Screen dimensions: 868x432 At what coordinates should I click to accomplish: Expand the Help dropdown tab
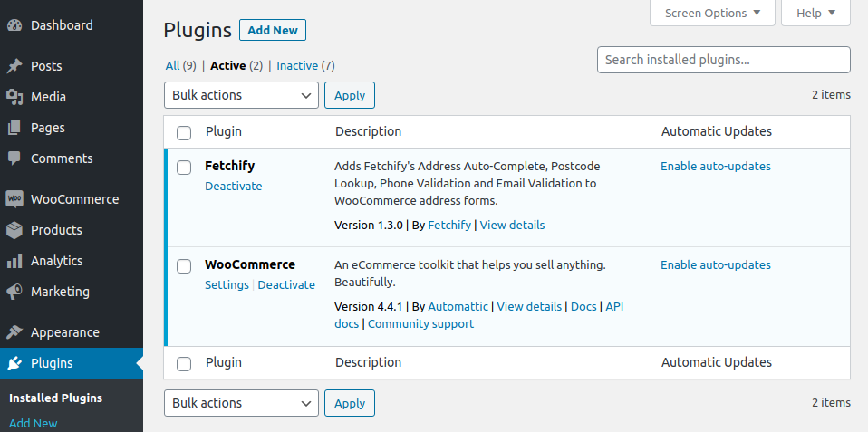point(815,13)
